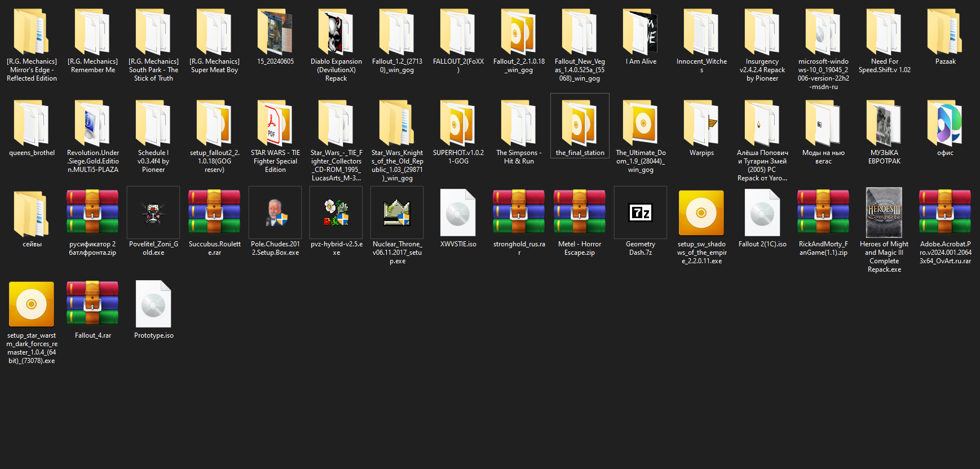Click the Star_Wars_Knights_of_the_Old_Republic label
The height and width of the screenshot is (469, 980).
(397, 165)
